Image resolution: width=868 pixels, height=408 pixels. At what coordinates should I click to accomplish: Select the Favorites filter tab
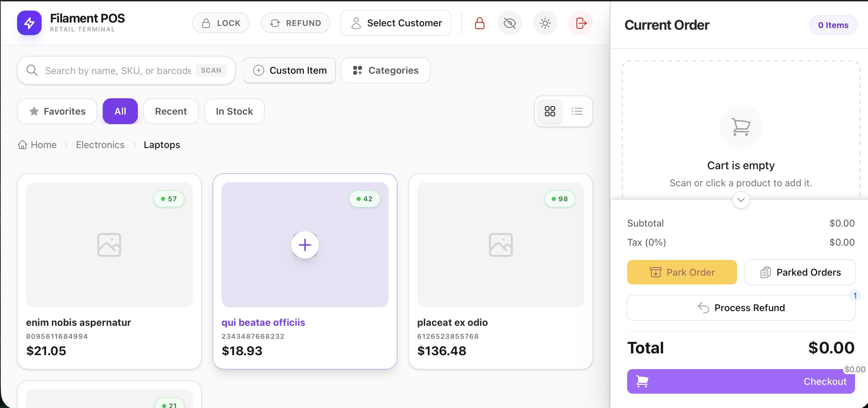pyautogui.click(x=57, y=111)
